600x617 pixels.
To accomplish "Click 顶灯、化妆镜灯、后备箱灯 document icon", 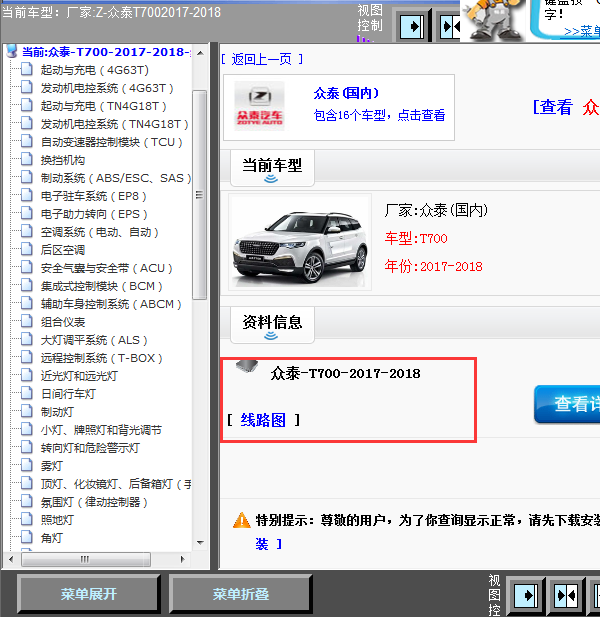I will 27,483.
